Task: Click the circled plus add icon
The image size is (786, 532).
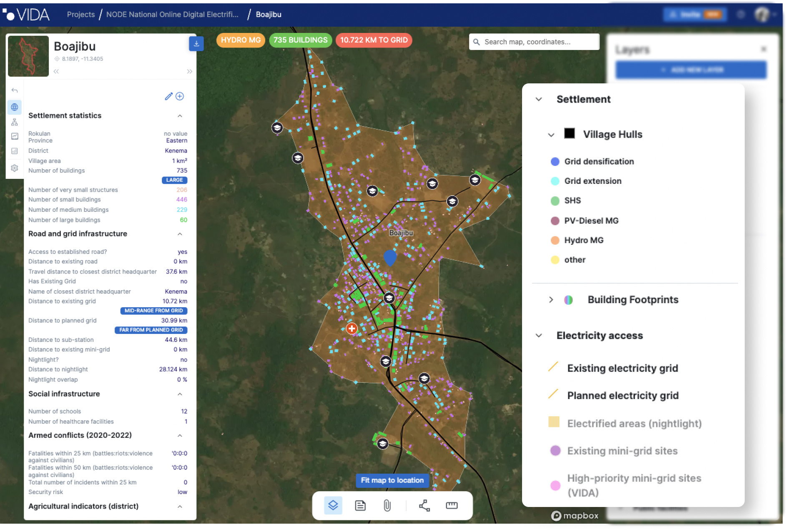Action: pyautogui.click(x=180, y=96)
